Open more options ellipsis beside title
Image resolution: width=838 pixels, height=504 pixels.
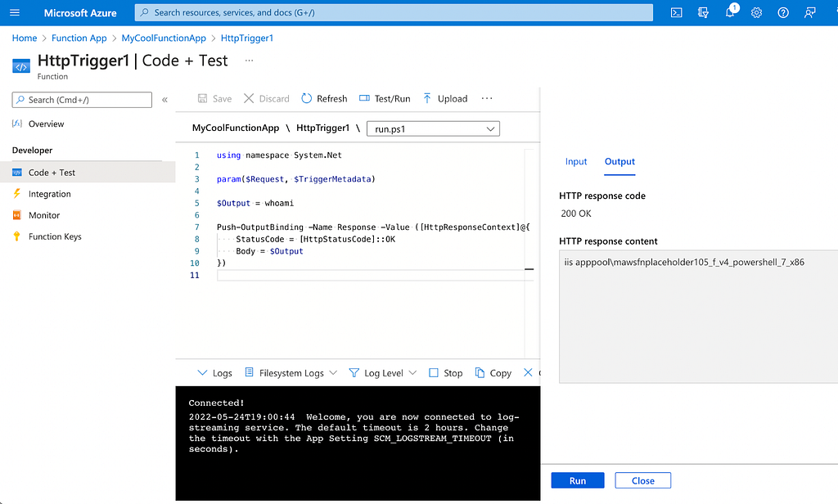[x=249, y=61]
